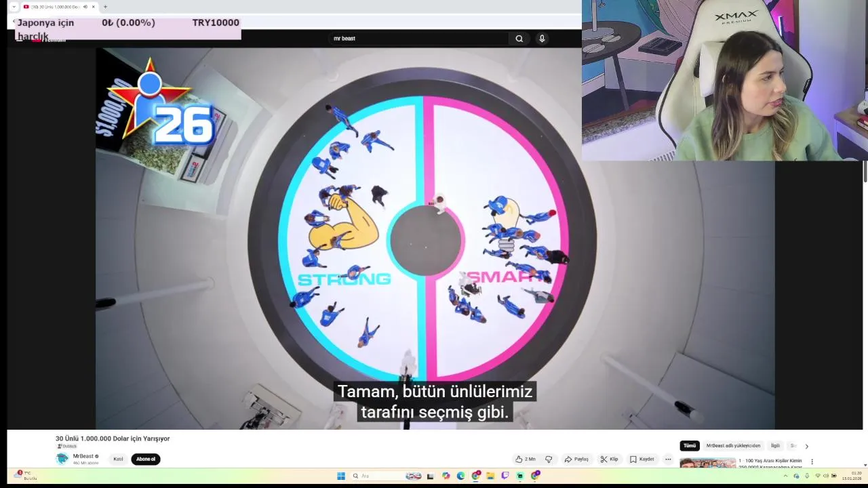Open a new browser tab with plus button
The width and height of the screenshot is (868, 488).
coord(105,7)
